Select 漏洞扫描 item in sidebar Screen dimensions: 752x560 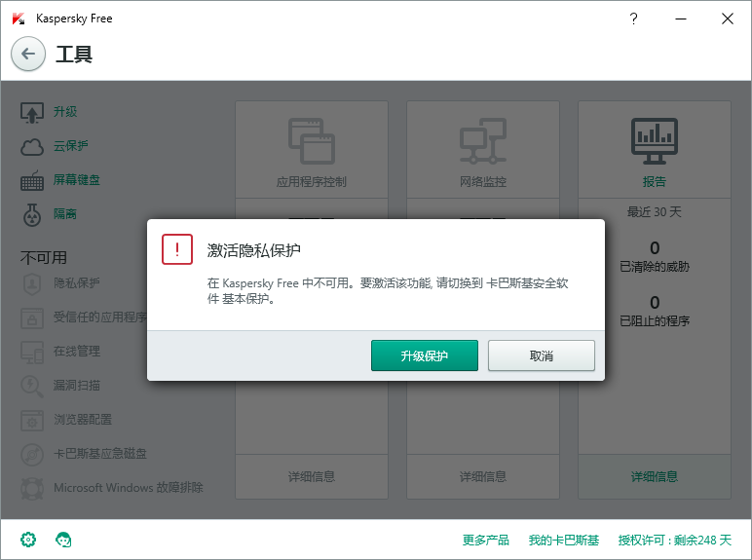(x=76, y=386)
